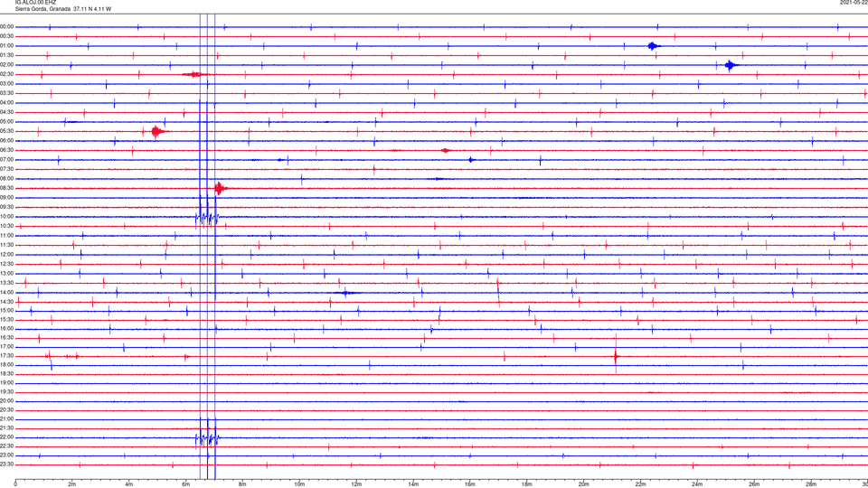Click the calibration pulses on the 10:00 trace
Image resolution: width=868 pixels, height=488 pixels.
208,217
